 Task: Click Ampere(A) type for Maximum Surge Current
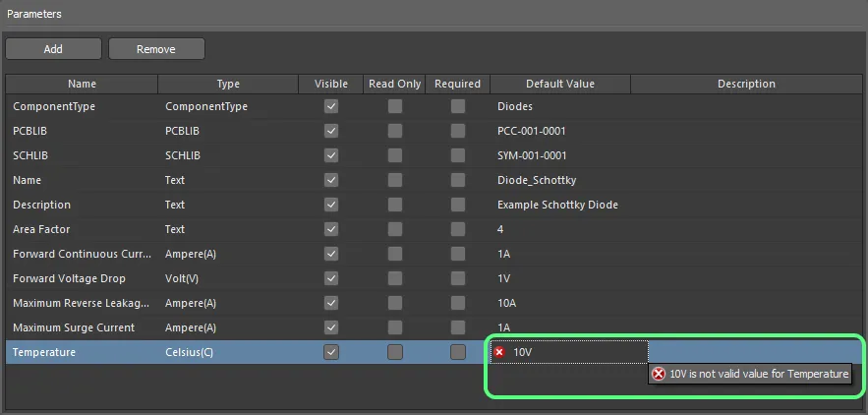point(191,327)
